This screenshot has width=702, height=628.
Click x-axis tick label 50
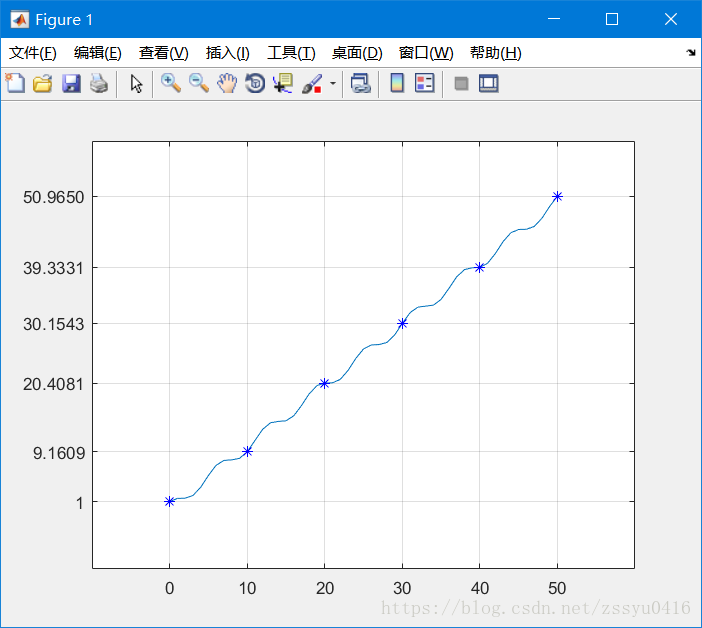(557, 588)
